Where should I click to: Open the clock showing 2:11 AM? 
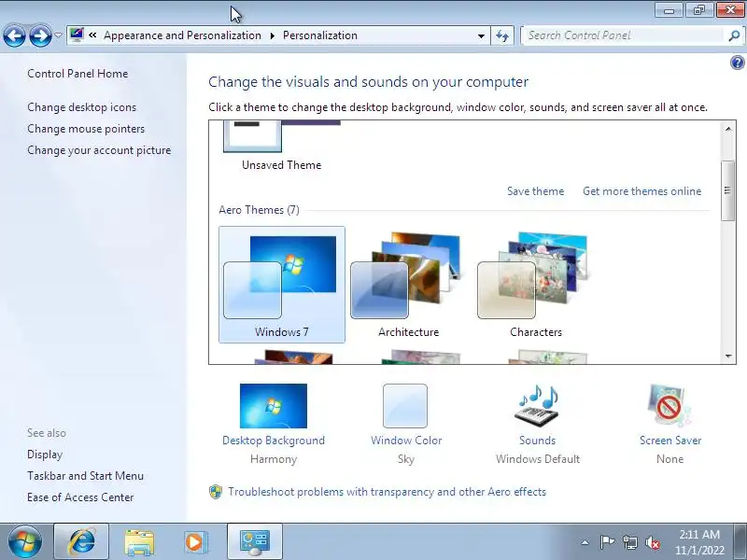699,542
